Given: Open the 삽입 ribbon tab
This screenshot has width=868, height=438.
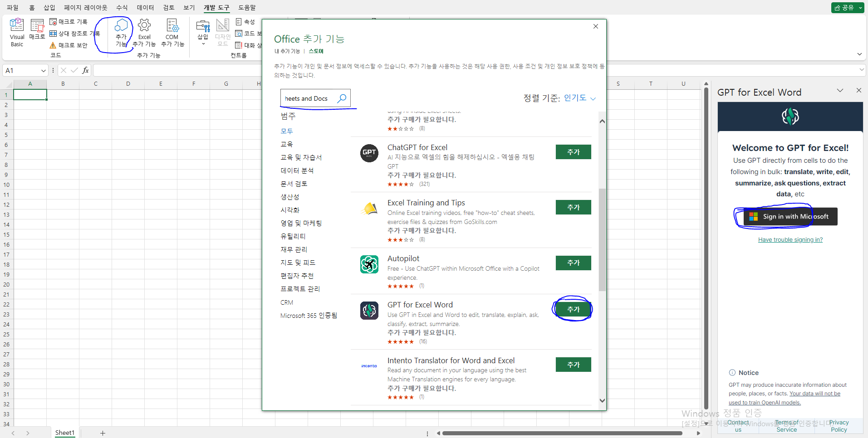Looking at the screenshot, I should 49,8.
